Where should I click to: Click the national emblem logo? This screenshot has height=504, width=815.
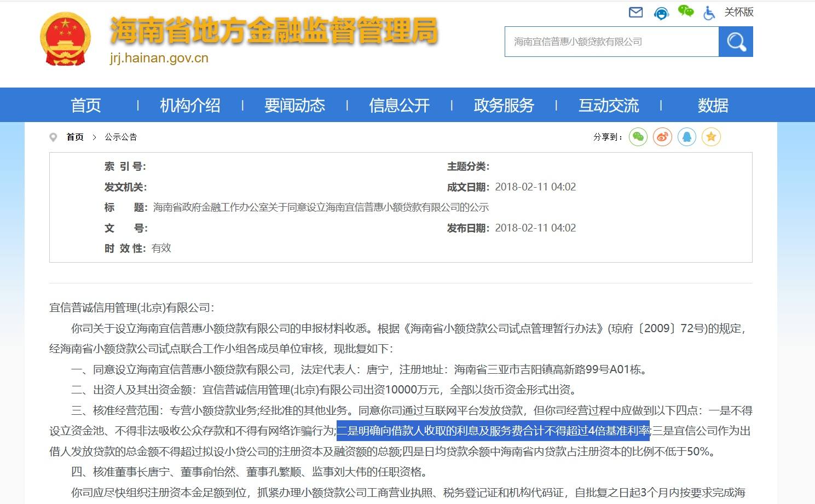click(66, 40)
